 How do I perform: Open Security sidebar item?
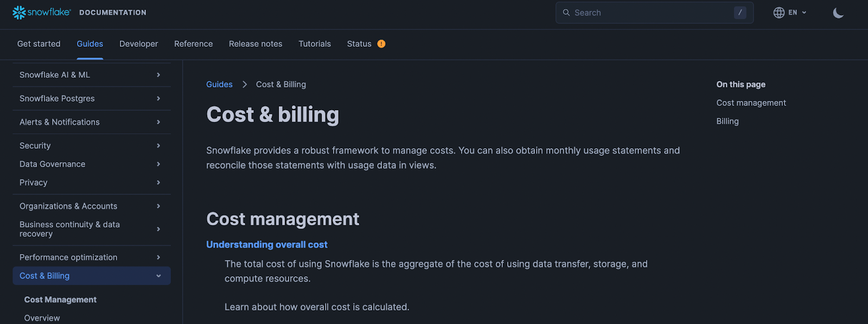(35, 145)
